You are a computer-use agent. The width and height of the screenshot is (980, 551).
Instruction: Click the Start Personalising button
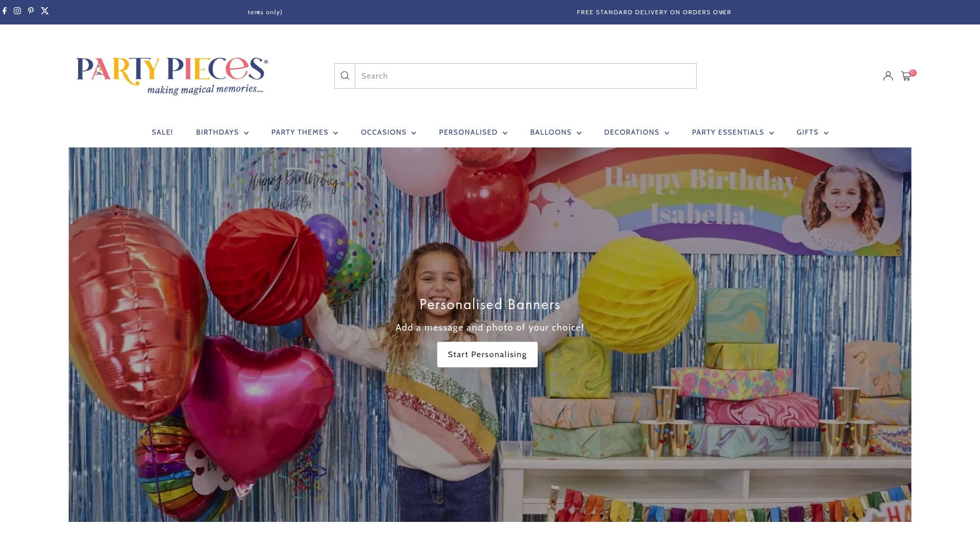click(487, 354)
